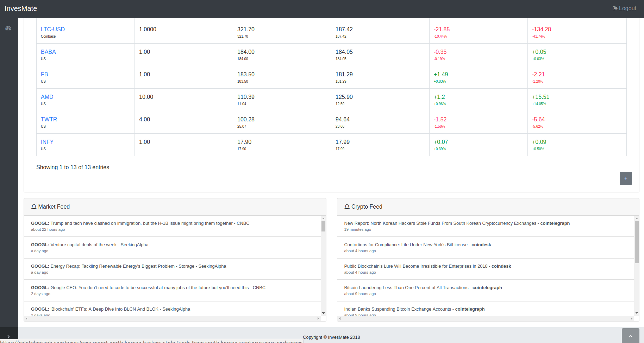Click the Logout icon in the header
The width and height of the screenshot is (644, 343).
tap(615, 8)
